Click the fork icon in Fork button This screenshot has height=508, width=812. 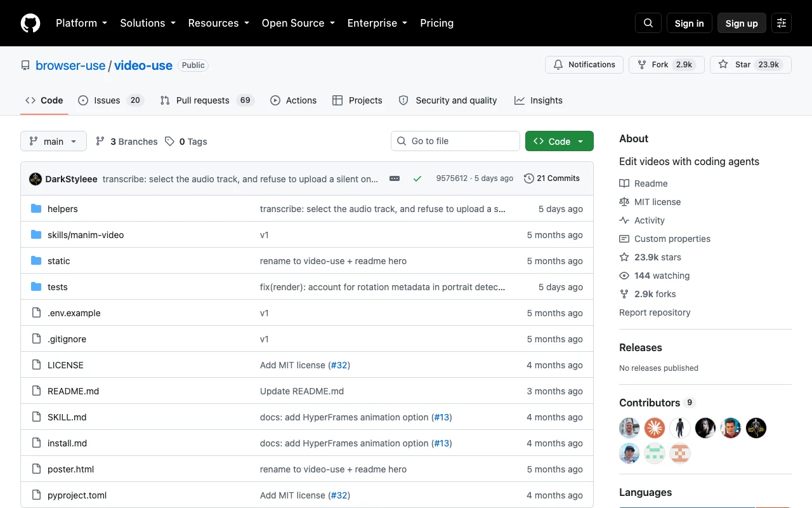pos(642,65)
